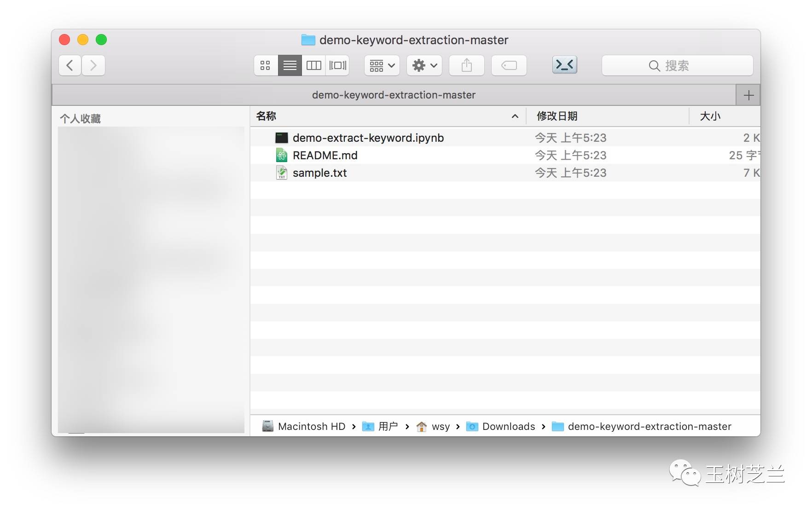This screenshot has height=510, width=812.
Task: Open terminal here toolbar icon
Action: click(x=565, y=65)
